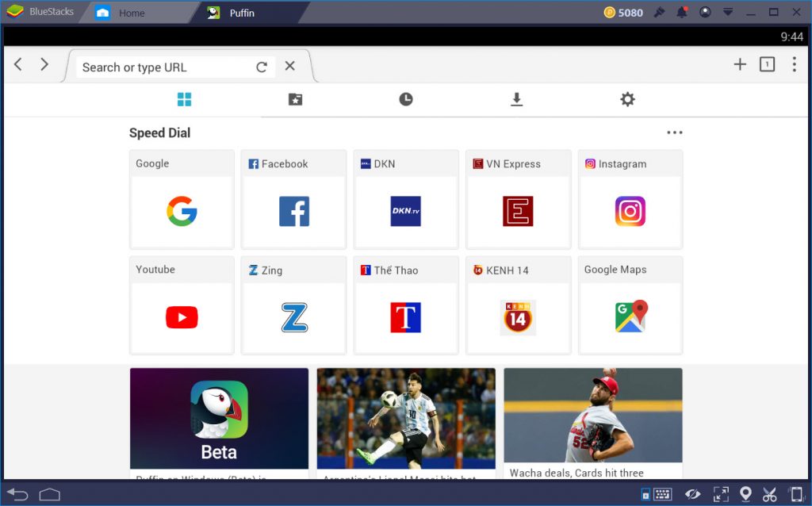
Task: Click the Speed Dial heading
Action: click(159, 133)
